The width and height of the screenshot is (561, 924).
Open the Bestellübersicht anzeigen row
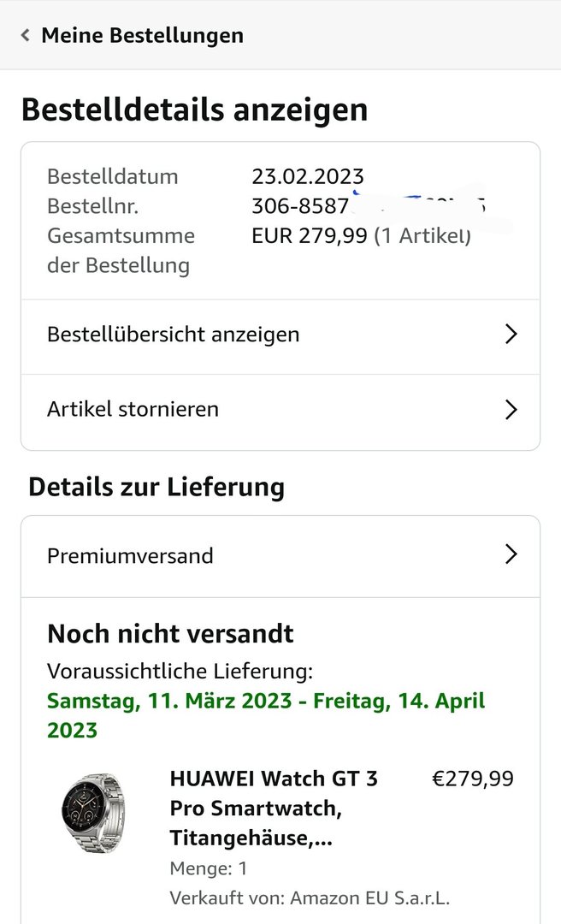(x=174, y=334)
